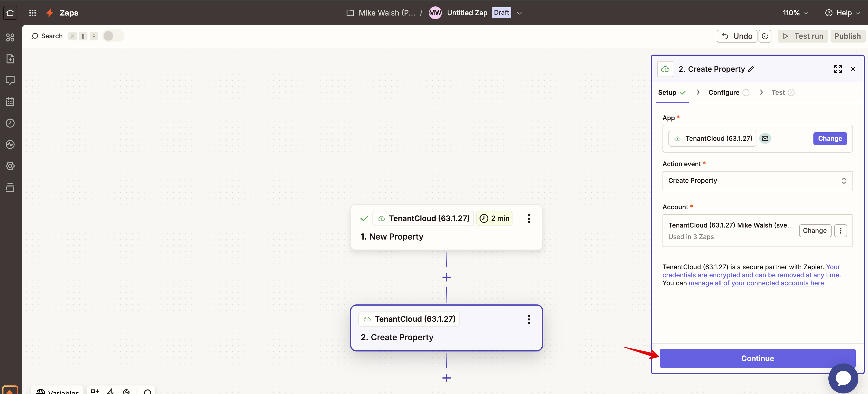Image resolution: width=868 pixels, height=394 pixels.
Task: Click the Draft status badge
Action: [x=501, y=13]
